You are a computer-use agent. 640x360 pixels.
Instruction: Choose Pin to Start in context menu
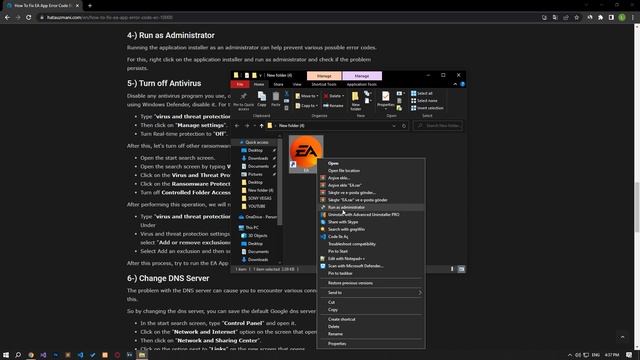point(371,251)
